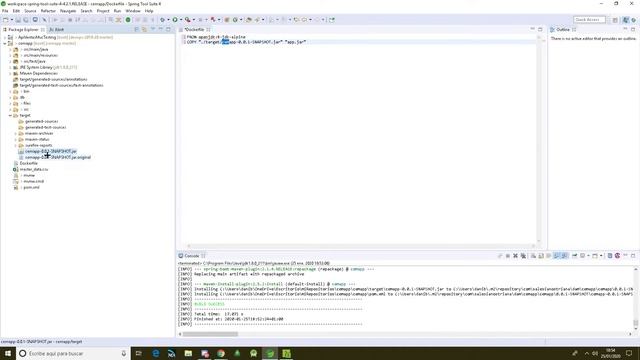640x360 pixels.
Task: Click the green Boot Dashboard relaunch icon
Action: coord(128,20)
